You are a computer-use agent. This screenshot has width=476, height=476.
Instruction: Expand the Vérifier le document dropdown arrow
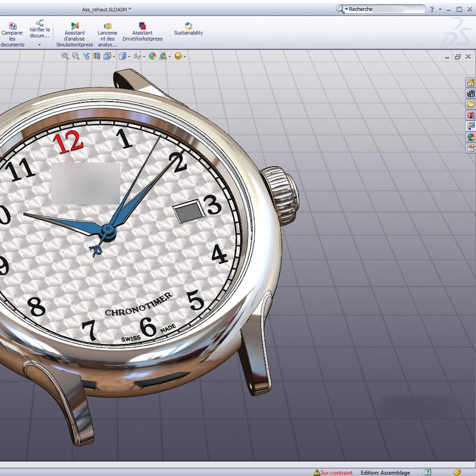39,45
